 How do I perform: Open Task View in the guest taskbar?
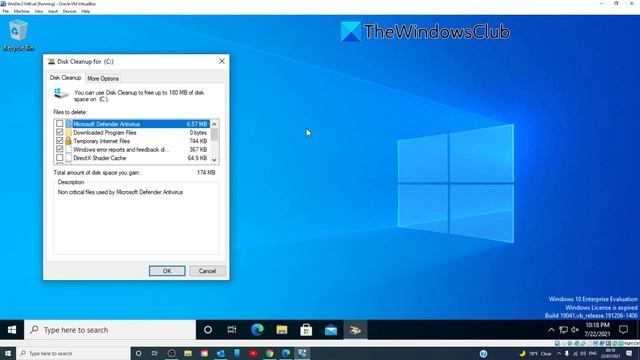click(232, 330)
